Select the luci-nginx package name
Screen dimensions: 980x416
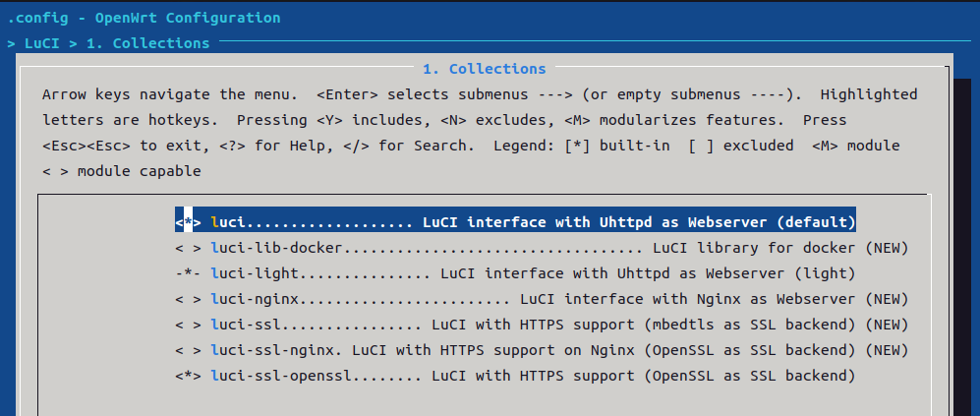(255, 299)
